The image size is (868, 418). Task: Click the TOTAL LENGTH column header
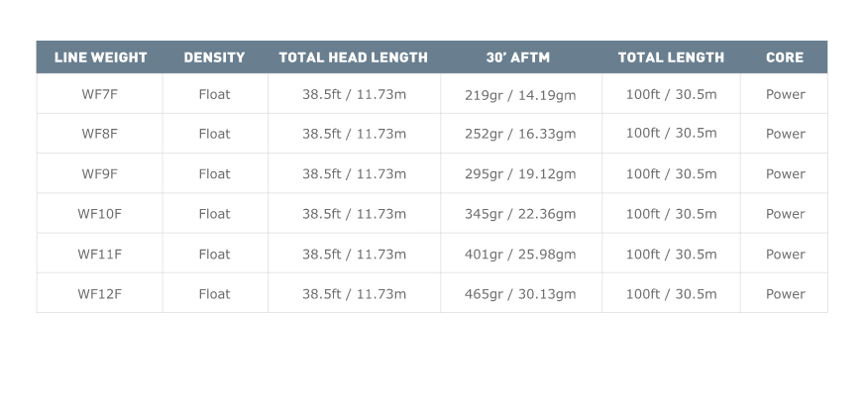click(671, 57)
